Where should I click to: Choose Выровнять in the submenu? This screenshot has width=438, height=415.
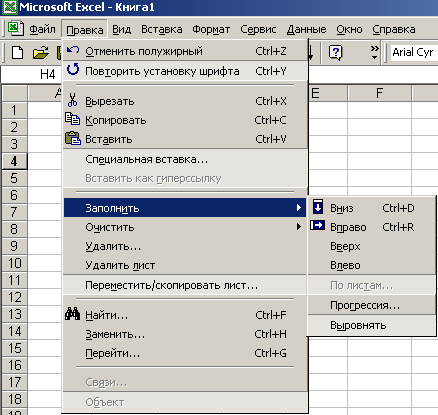coord(372,325)
